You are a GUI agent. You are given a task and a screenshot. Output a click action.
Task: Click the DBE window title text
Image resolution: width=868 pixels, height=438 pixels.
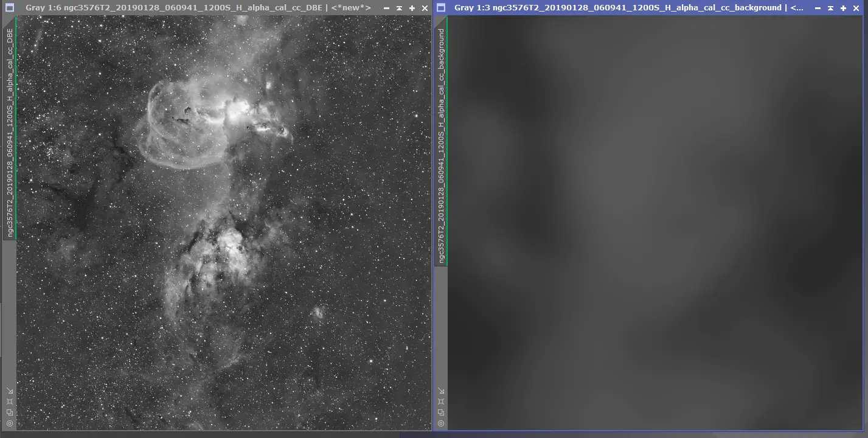pos(198,8)
